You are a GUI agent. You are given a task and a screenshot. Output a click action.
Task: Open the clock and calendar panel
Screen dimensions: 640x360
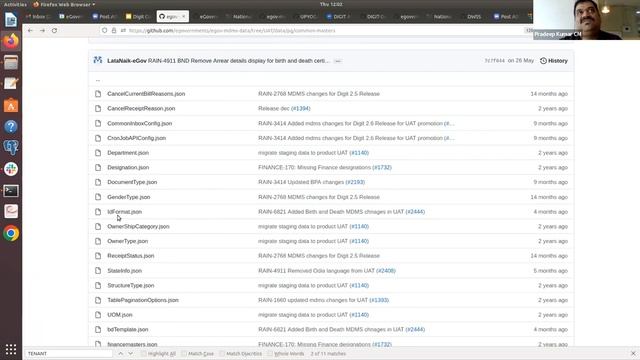[331, 4]
